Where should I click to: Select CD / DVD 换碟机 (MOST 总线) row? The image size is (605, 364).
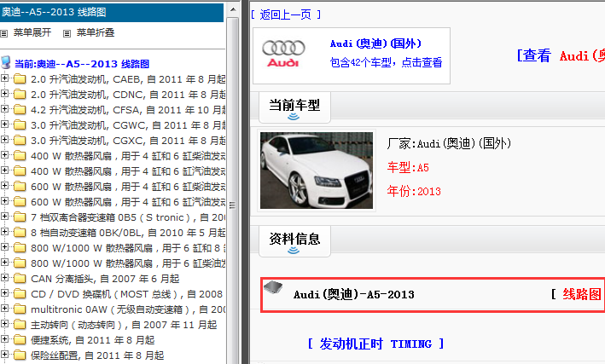click(126, 294)
